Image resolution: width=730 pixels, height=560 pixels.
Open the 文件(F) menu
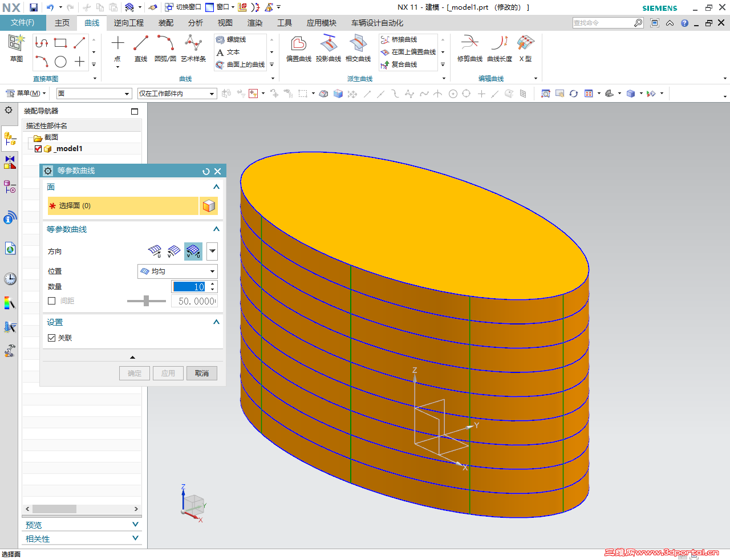[22, 23]
